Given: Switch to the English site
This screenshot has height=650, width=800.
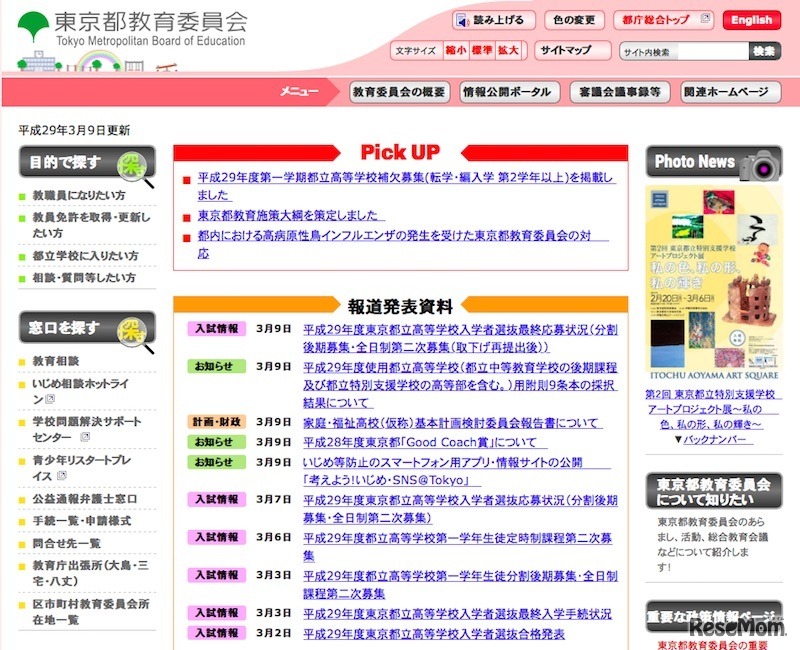Looking at the screenshot, I should click(752, 20).
